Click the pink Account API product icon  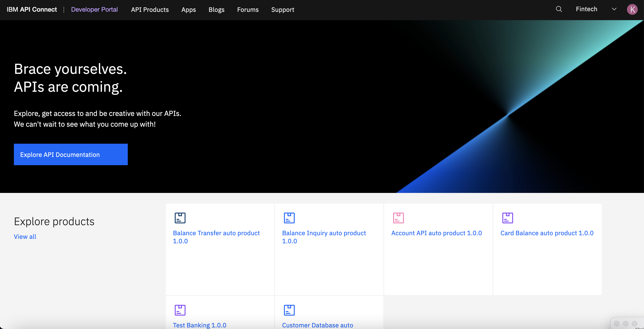(x=398, y=218)
